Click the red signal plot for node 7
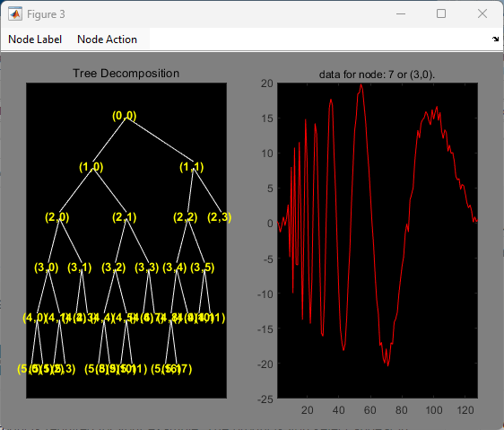504x430 pixels. tap(378, 241)
